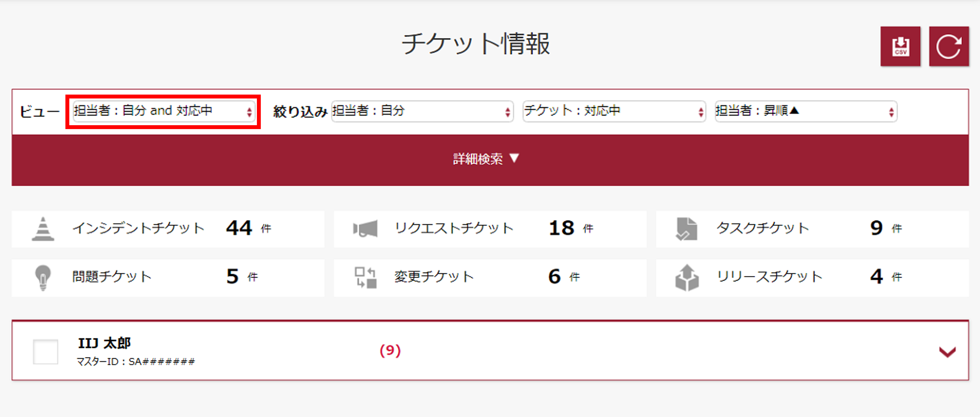The height and width of the screenshot is (417, 980).
Task: Open the ビュー dropdown 担当者:自分 and 対応中
Action: (163, 111)
